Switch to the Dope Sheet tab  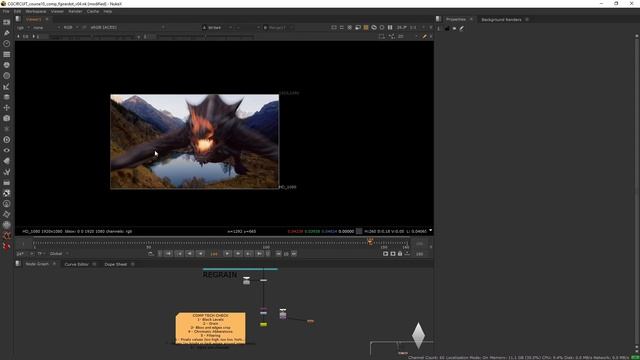pyautogui.click(x=116, y=264)
